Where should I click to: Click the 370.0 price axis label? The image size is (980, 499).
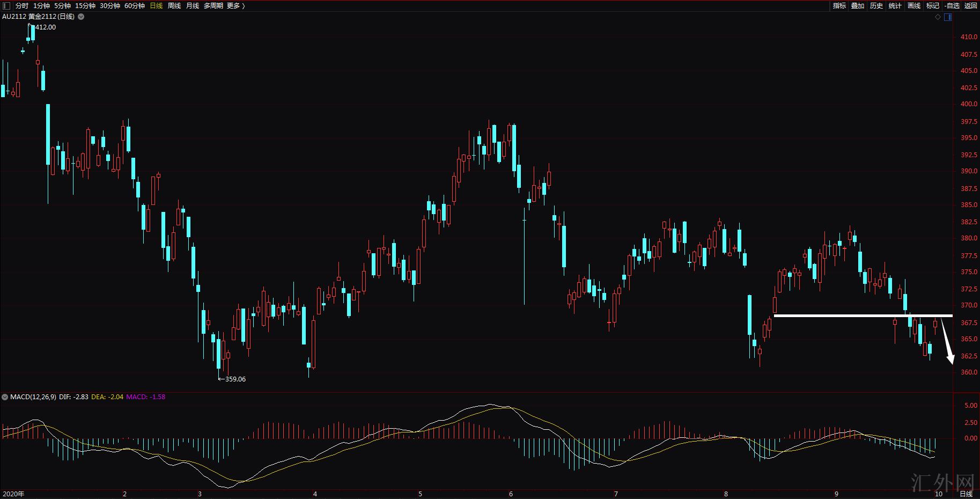click(x=969, y=305)
